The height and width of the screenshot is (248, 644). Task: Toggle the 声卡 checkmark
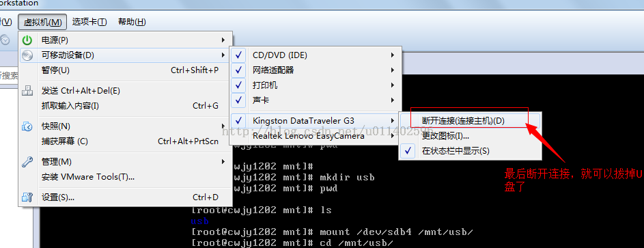pos(239,100)
